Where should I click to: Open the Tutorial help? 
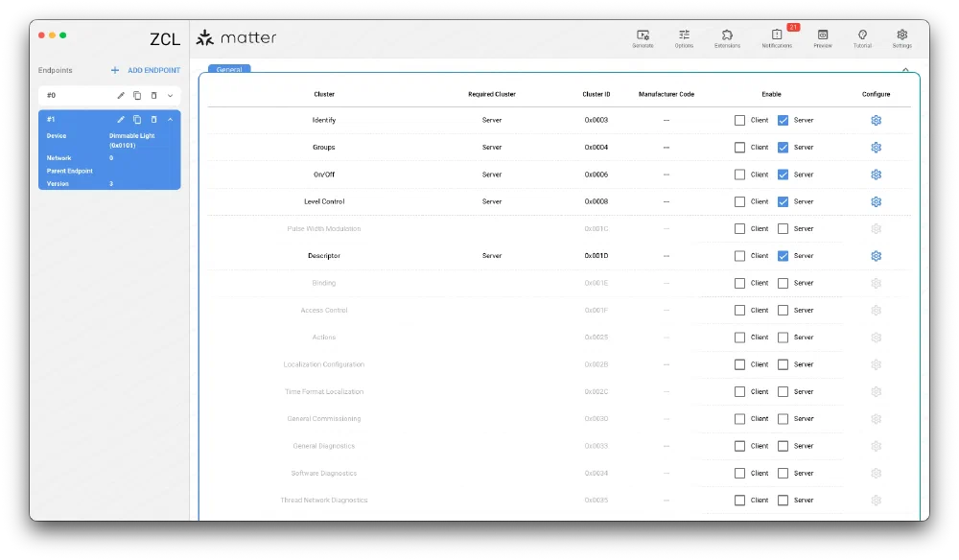point(862,36)
